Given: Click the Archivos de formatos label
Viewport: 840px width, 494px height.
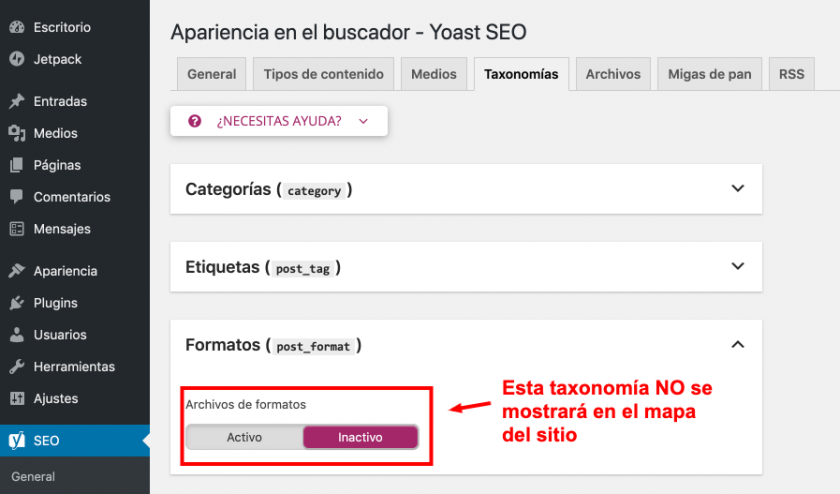Looking at the screenshot, I should coord(246,405).
